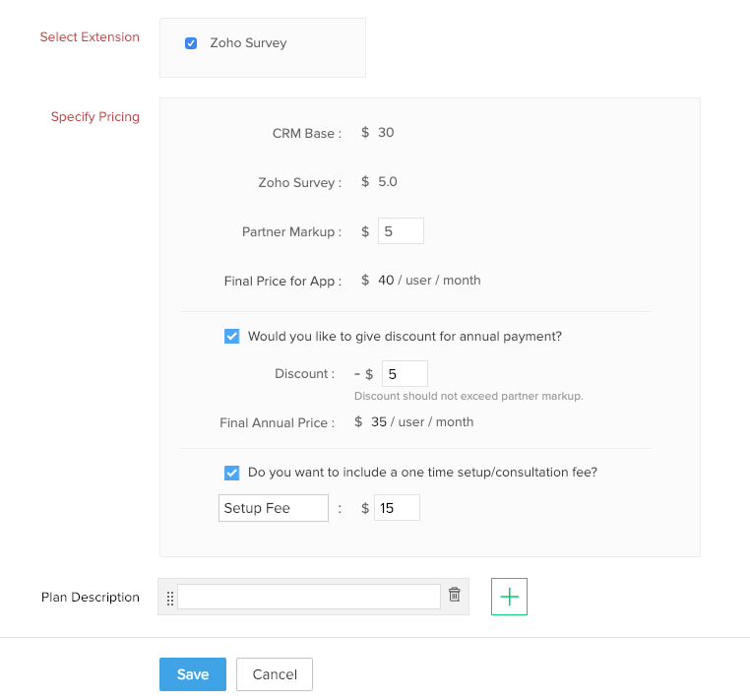Click the red "Specify Pricing" section label
The height and width of the screenshot is (700, 750).
[x=95, y=117]
